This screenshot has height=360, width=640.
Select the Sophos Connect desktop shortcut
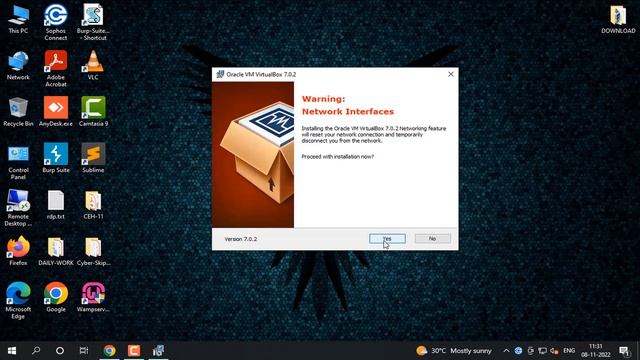coord(56,22)
